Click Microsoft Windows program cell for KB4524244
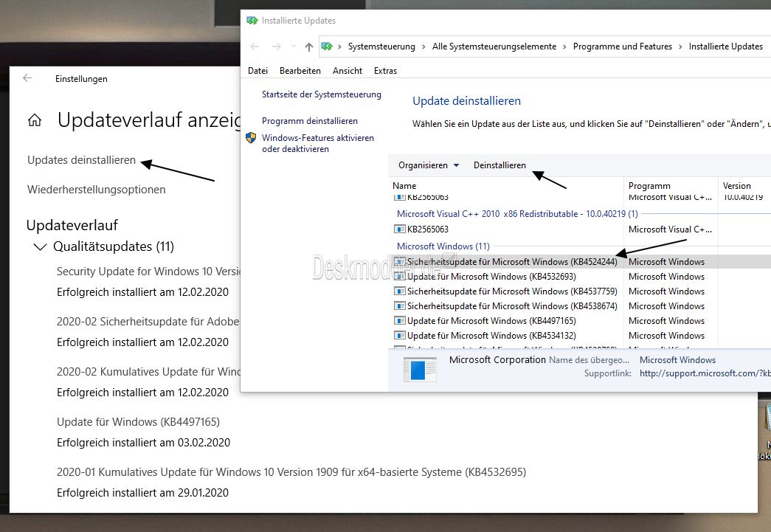The image size is (771, 532). 666,262
